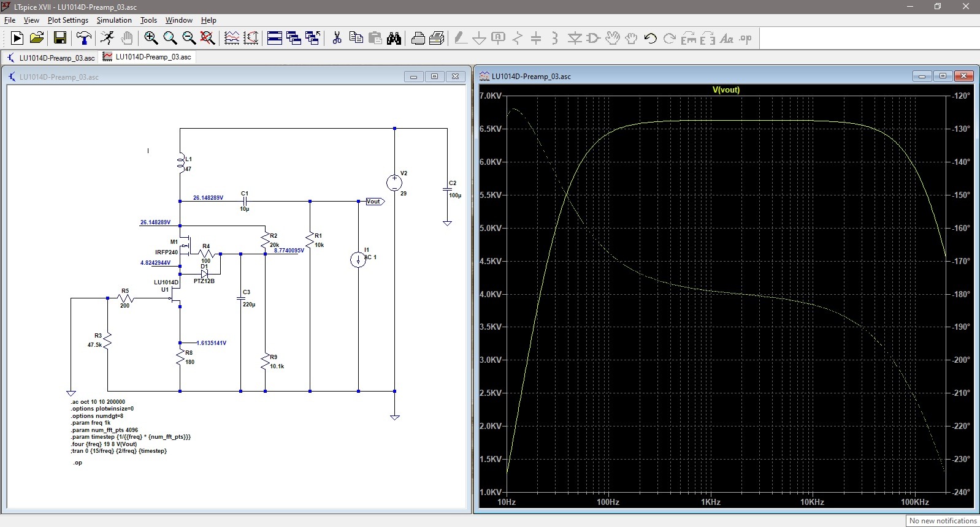Select the Move tool open hand icon
The height and width of the screenshot is (527, 980).
(x=612, y=39)
